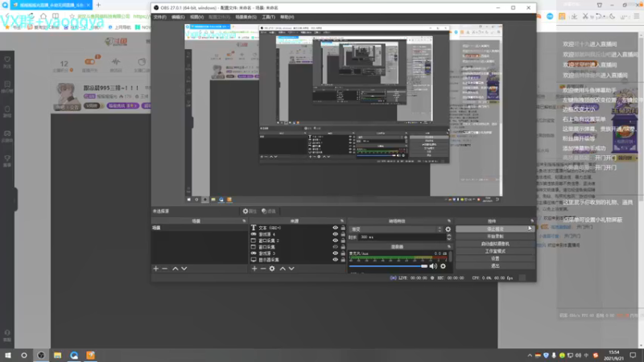Toggle visibility of the 文本 (GDI+) source

pos(335,228)
